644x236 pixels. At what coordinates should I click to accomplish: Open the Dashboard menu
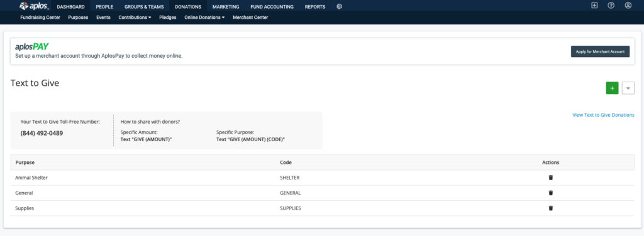[70, 7]
